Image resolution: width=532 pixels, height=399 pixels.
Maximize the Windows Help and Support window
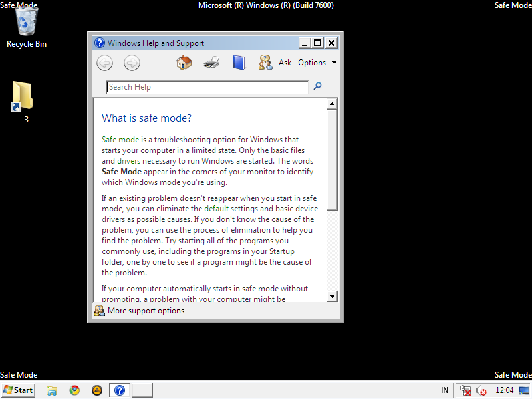pyautogui.click(x=317, y=43)
